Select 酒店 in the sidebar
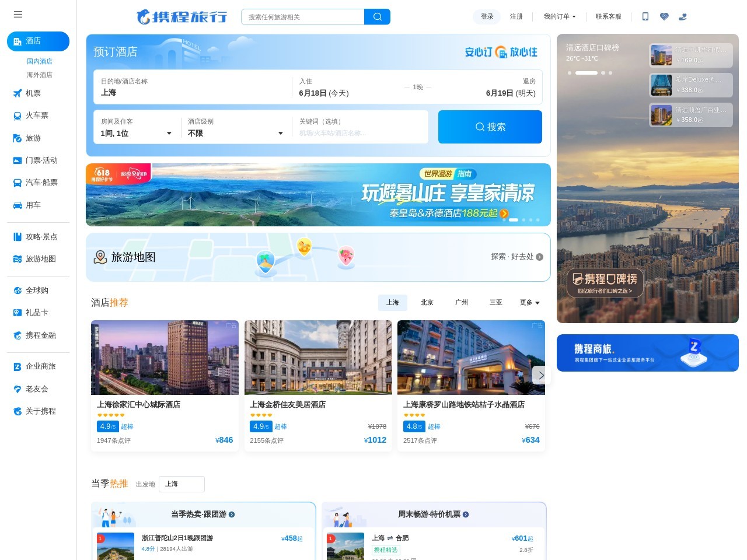Viewport: 747px width, 560px height. 38,41
